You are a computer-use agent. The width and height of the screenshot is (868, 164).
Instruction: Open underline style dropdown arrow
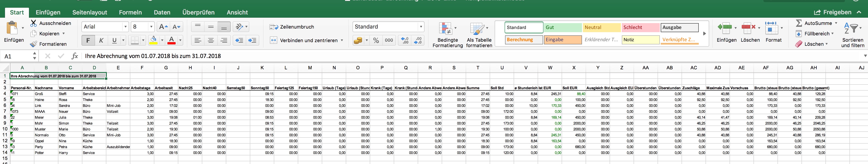123,41
